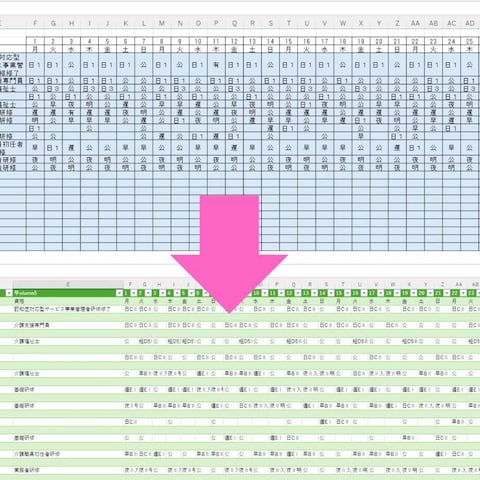Open the filter dropdown for column 19 in green table
The image size is (480, 480).
414,293
